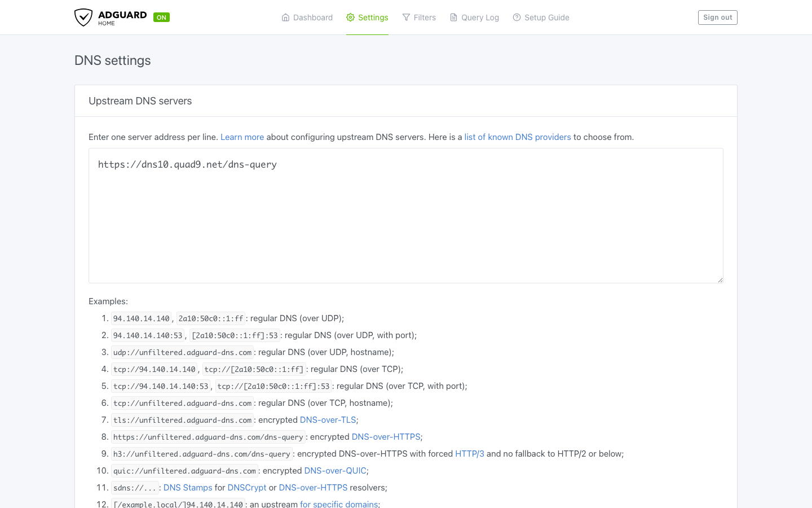Open the Dashboard menu item
The width and height of the screenshot is (812, 508).
pyautogui.click(x=307, y=17)
